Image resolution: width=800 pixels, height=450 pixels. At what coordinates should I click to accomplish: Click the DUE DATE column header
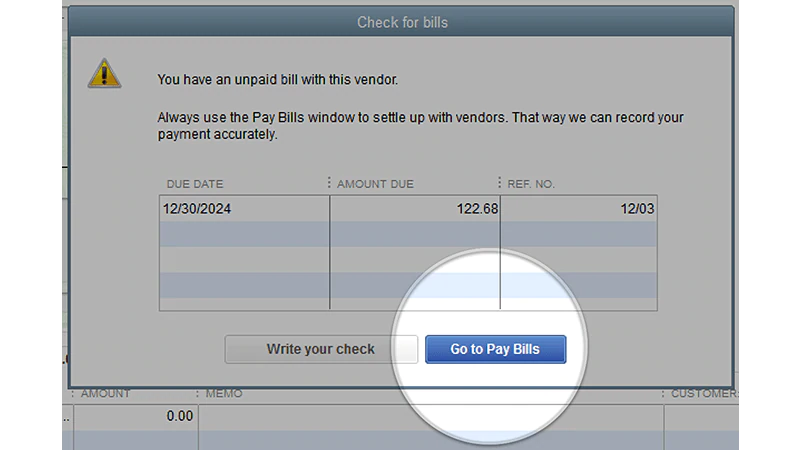coord(195,184)
